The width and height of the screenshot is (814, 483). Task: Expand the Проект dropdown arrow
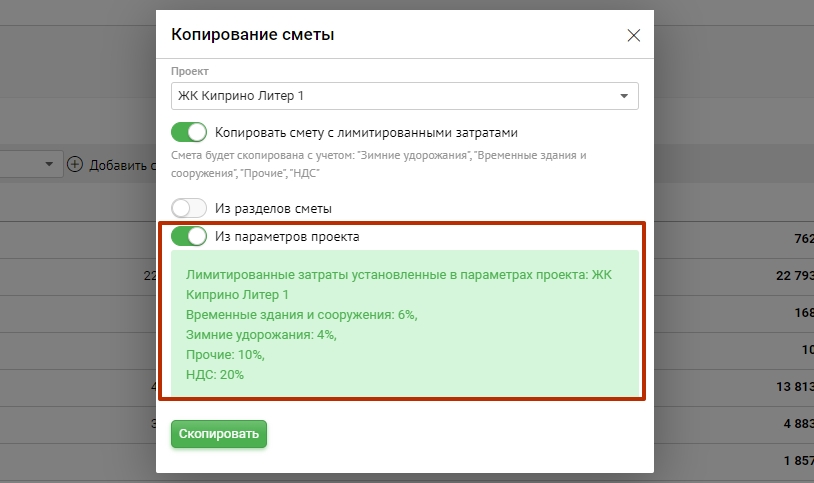coord(624,96)
